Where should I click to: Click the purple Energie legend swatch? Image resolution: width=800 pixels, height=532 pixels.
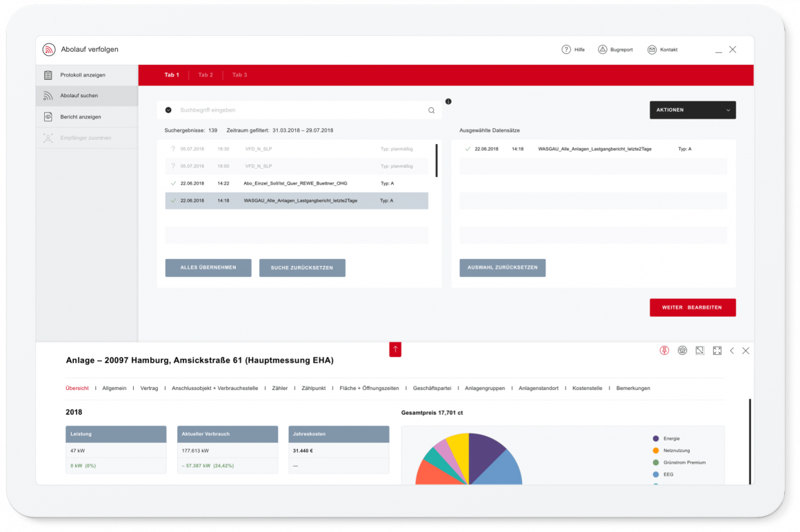point(655,438)
